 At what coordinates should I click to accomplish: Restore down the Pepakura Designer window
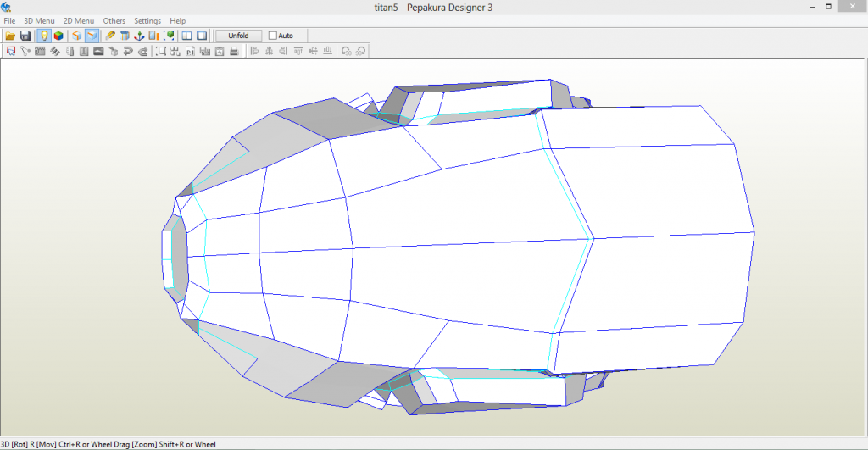[829, 7]
